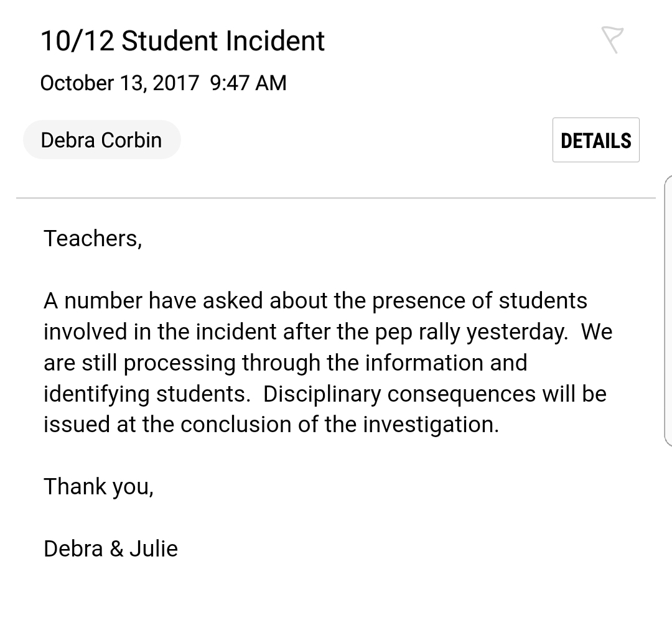
Task: Click the "Thank you," closing line
Action: point(98,486)
